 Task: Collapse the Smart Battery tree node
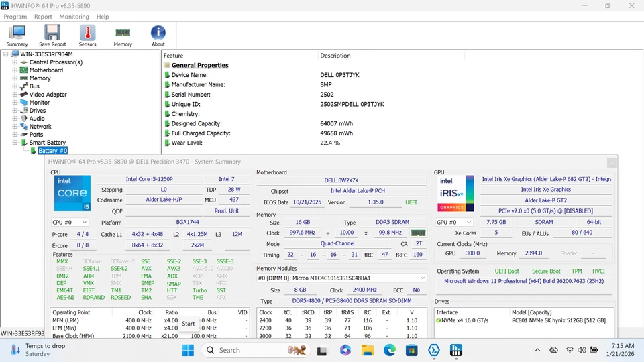[x=15, y=143]
